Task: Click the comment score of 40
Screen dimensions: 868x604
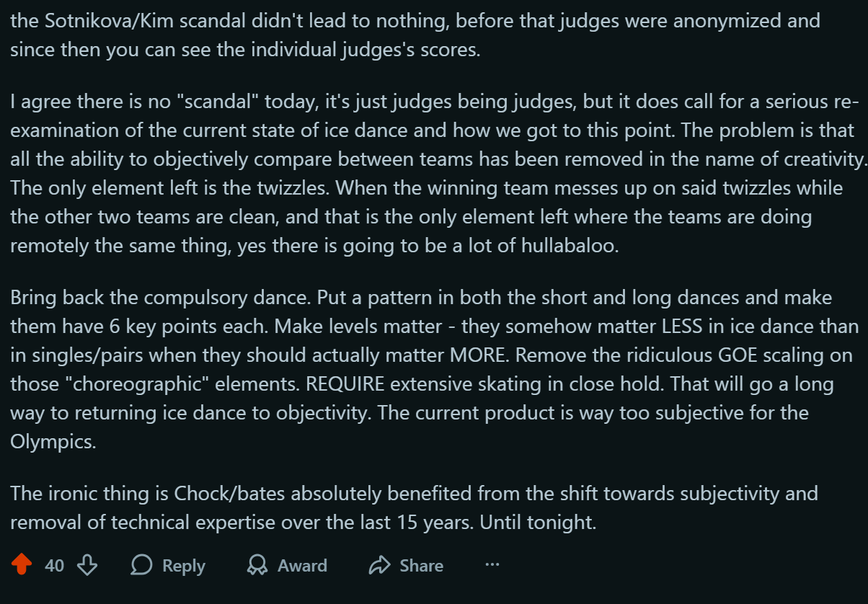Action: click(x=54, y=566)
